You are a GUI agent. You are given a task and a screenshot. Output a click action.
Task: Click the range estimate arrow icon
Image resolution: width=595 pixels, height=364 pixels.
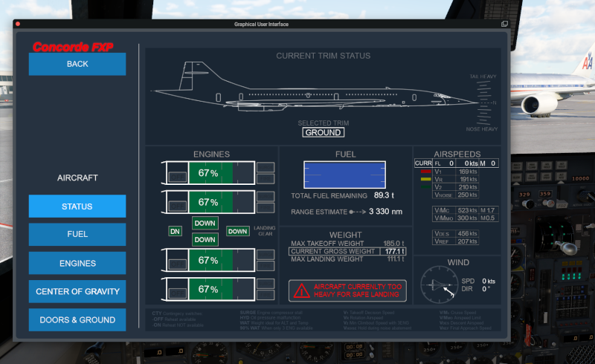click(x=358, y=212)
